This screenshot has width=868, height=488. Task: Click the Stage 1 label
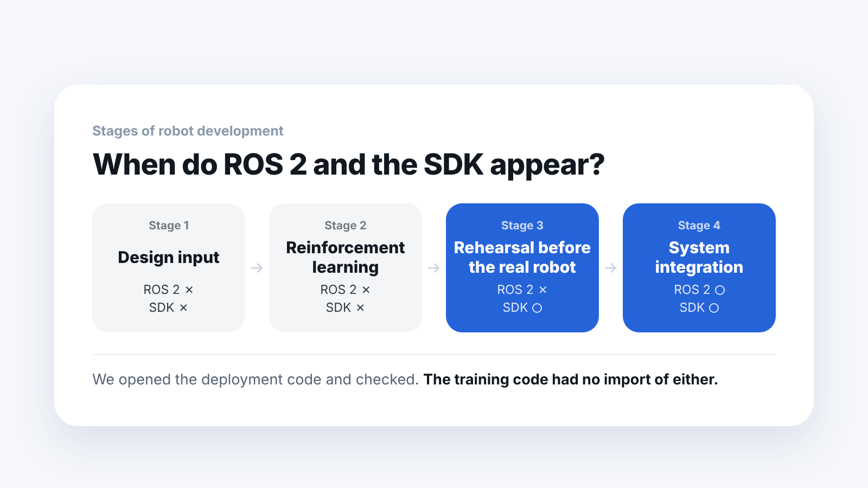(x=169, y=226)
